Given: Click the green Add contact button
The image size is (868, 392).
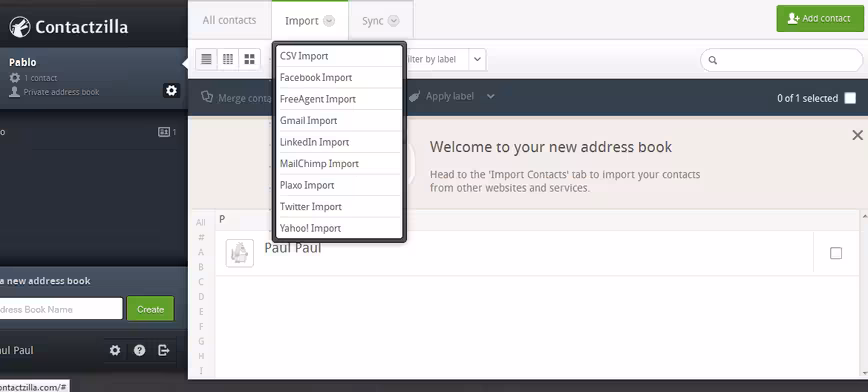Looking at the screenshot, I should click(x=820, y=18).
